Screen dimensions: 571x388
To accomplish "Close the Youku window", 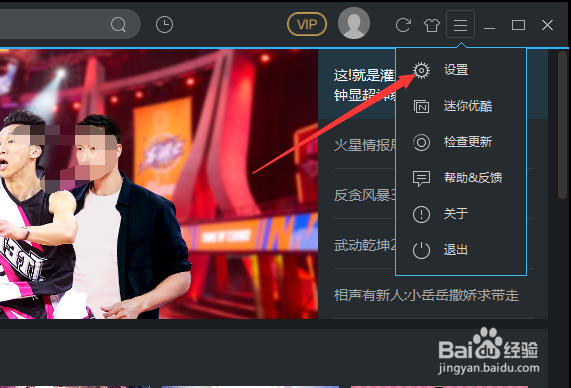I will click(x=547, y=25).
